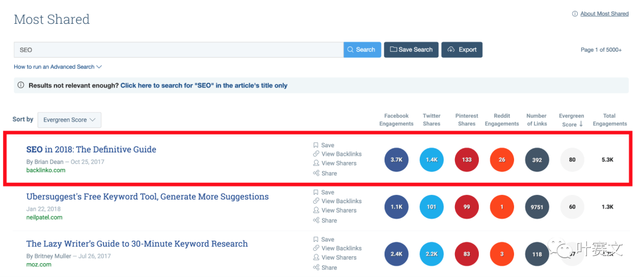
Task: Click the search in article's title only link
Action: pos(204,85)
